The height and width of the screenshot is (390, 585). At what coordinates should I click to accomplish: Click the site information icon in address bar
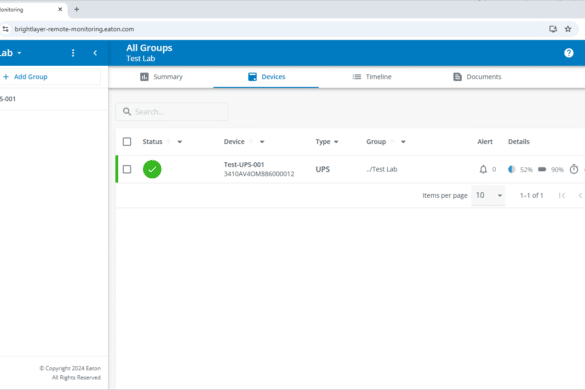[x=5, y=29]
